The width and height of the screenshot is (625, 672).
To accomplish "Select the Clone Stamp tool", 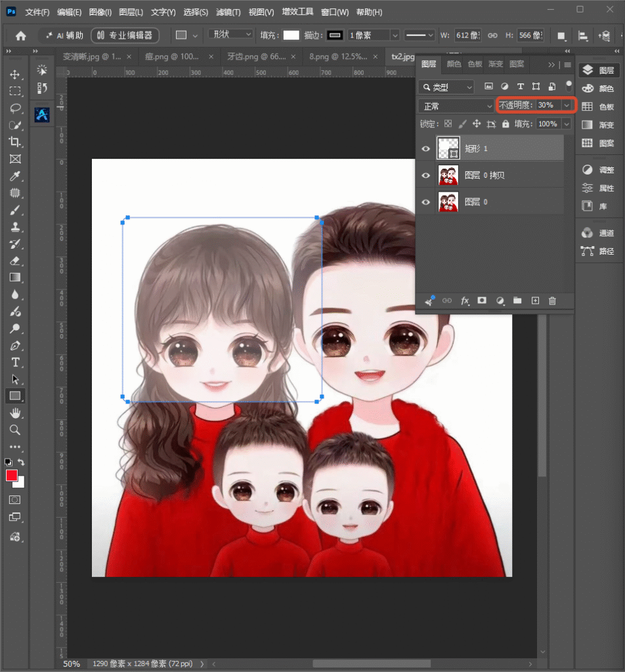I will coord(15,226).
